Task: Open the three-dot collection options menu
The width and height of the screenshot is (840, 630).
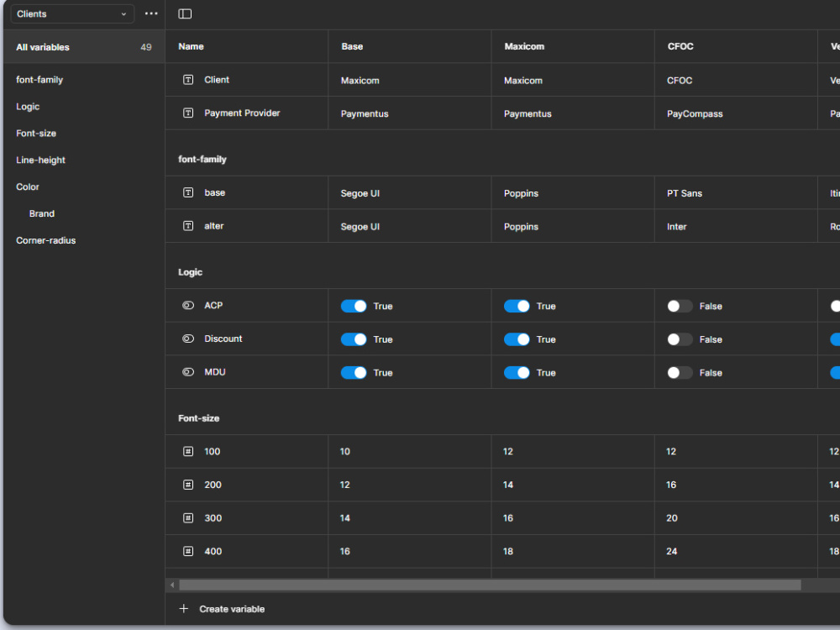Action: [x=151, y=14]
